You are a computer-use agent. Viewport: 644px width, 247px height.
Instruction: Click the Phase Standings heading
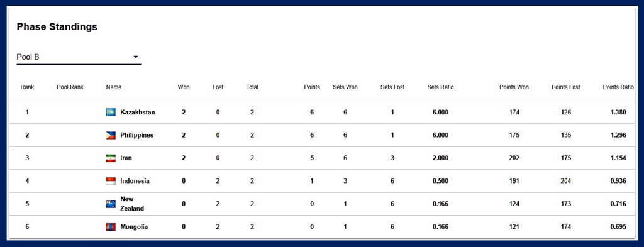click(x=57, y=27)
